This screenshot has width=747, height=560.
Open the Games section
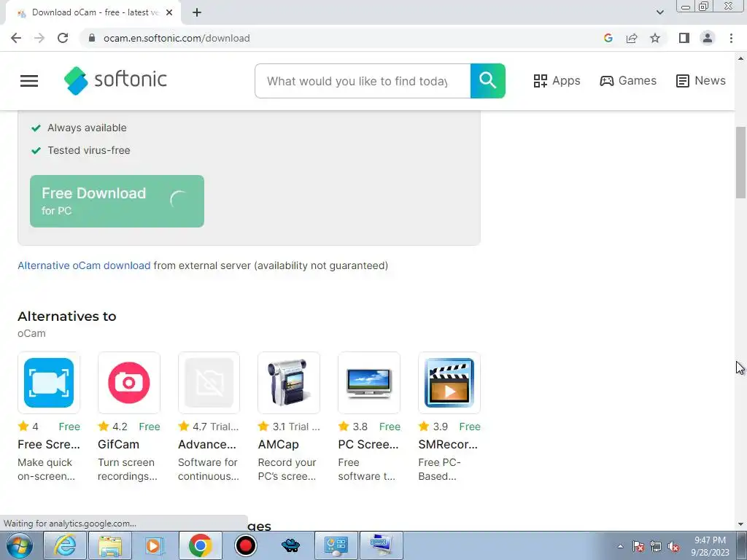[x=628, y=81]
